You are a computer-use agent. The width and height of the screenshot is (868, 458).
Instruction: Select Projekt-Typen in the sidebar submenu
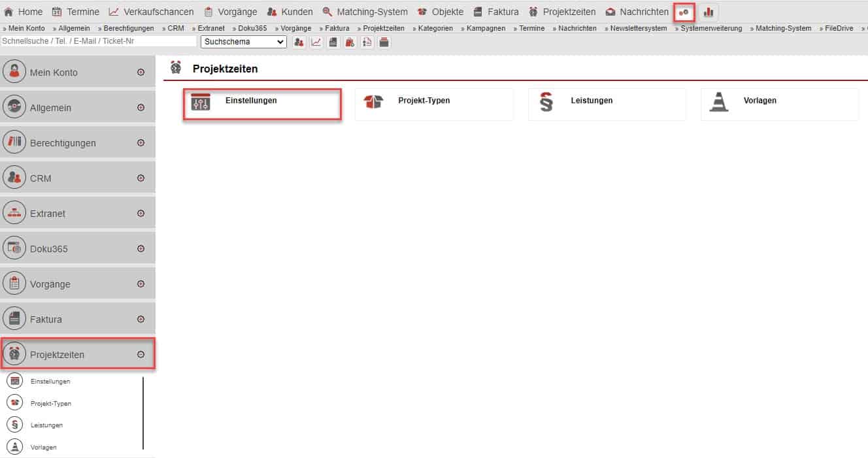pos(50,403)
